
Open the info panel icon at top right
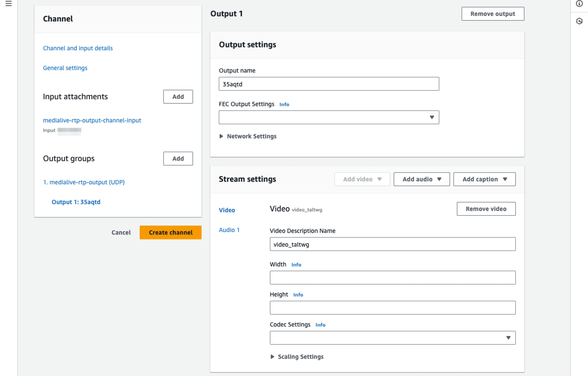(579, 4)
